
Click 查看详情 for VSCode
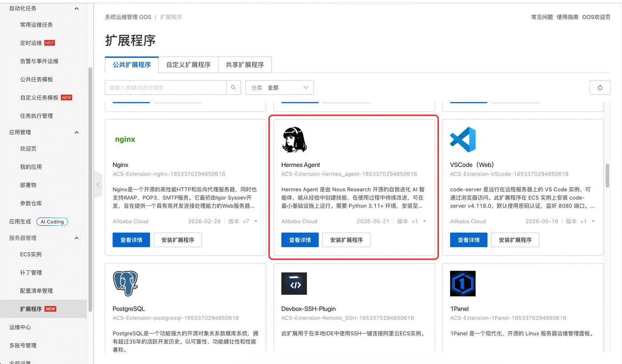[x=469, y=240]
